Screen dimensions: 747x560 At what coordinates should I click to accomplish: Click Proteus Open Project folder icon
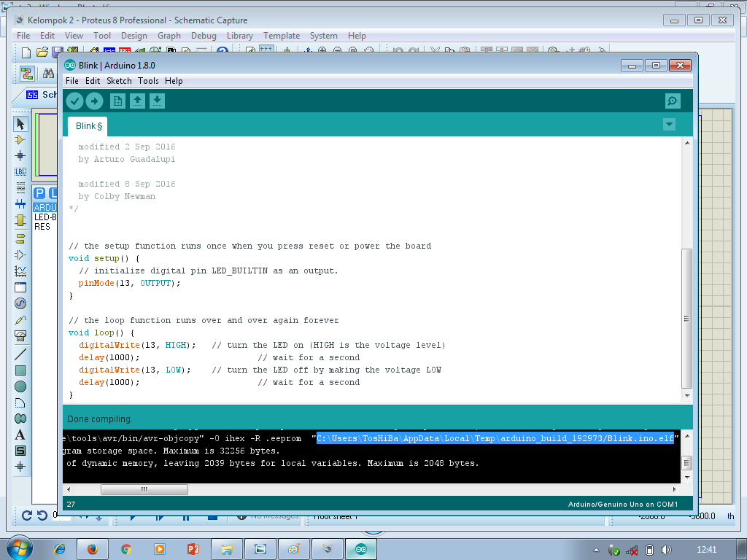pyautogui.click(x=42, y=52)
